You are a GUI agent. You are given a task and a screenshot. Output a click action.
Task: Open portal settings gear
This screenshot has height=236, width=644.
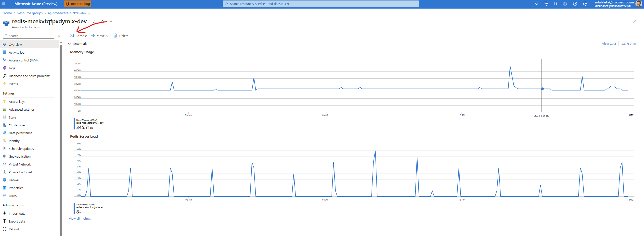(x=565, y=4)
